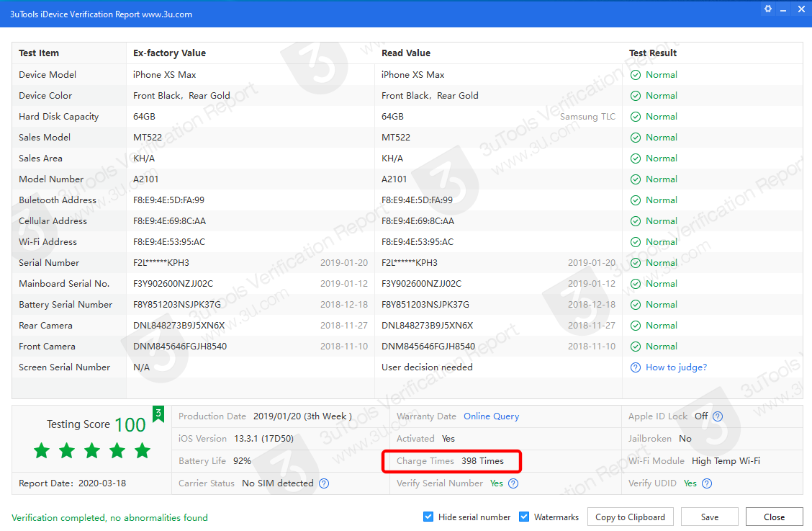The image size is (812, 531).
Task: Click the Activated Yes value
Action: (x=448, y=439)
